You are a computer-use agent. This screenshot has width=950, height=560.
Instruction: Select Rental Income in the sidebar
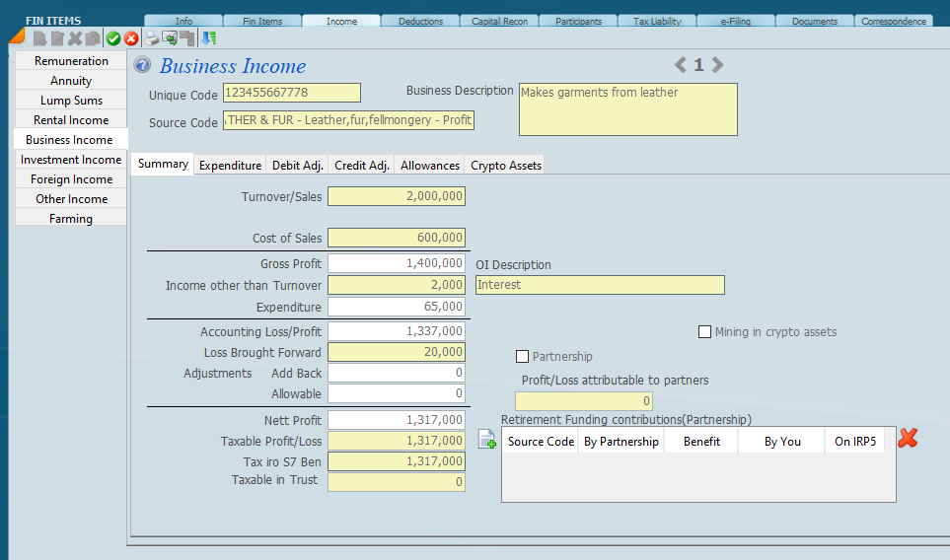(x=71, y=120)
